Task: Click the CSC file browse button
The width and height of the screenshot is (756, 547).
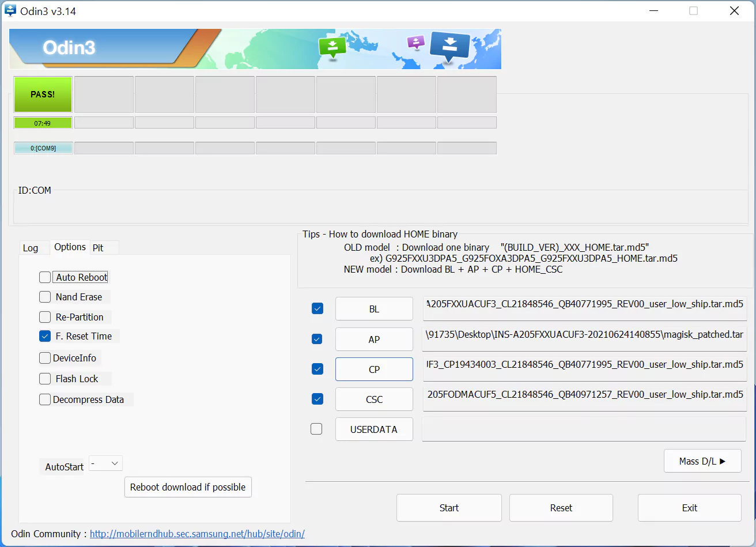Action: (x=374, y=399)
